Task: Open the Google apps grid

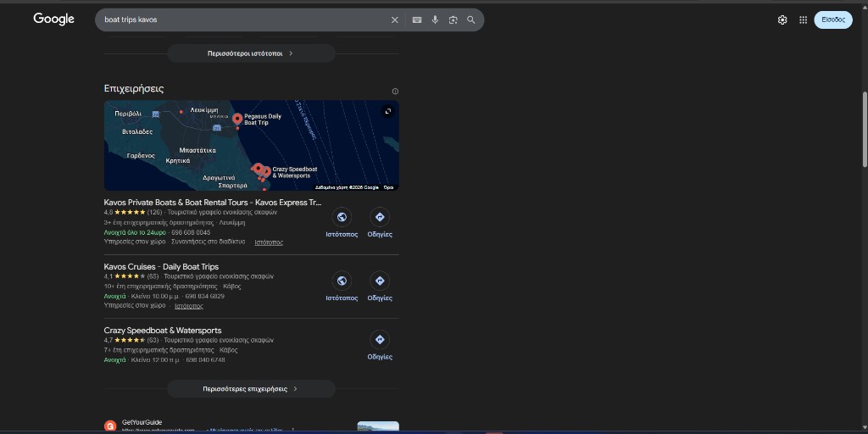Action: click(x=804, y=20)
